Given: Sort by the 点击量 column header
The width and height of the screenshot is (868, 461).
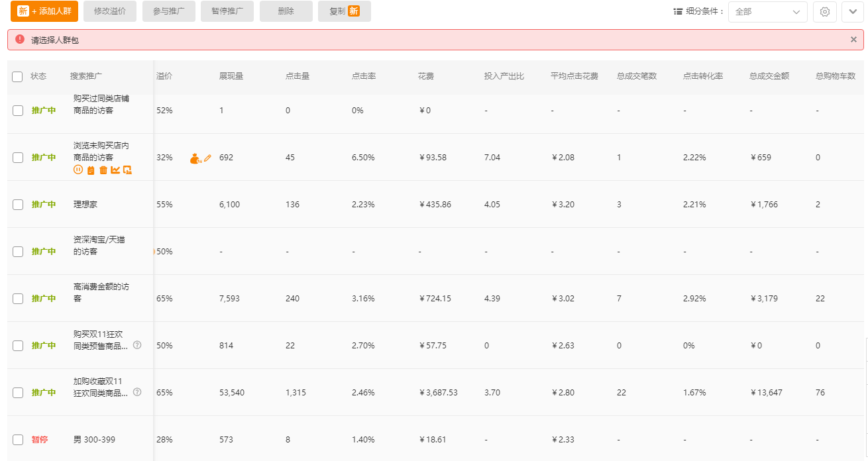Looking at the screenshot, I should tap(298, 76).
